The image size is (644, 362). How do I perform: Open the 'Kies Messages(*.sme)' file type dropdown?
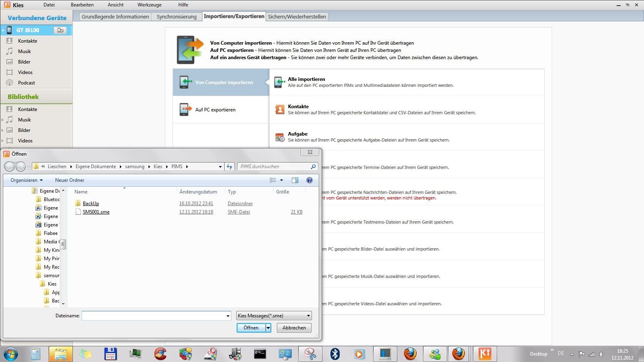click(x=274, y=316)
